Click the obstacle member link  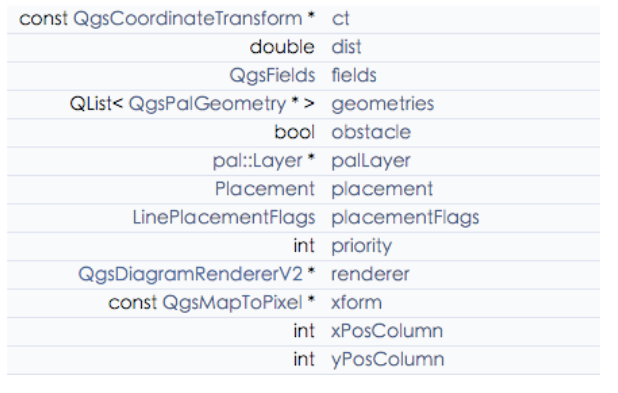(371, 132)
